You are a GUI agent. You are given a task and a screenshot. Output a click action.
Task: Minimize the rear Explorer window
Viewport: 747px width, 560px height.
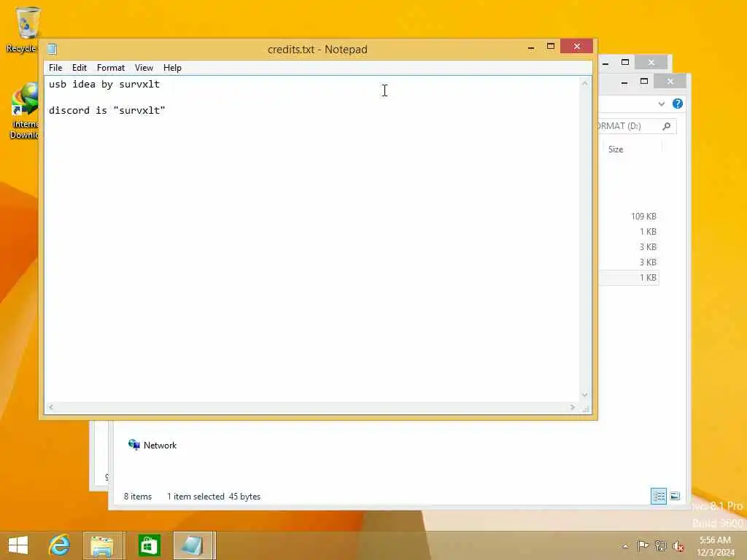605,63
